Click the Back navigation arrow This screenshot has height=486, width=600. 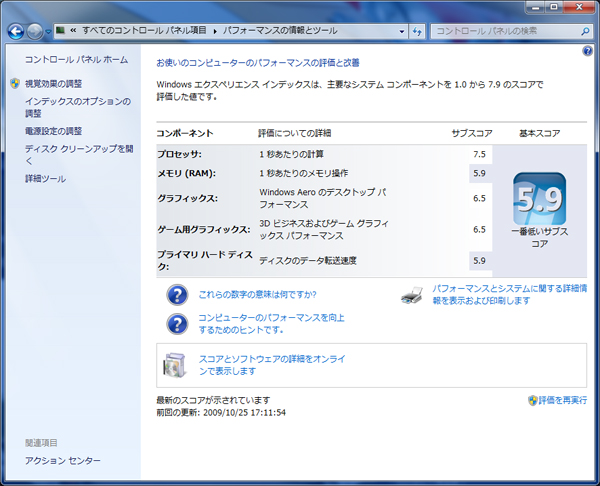click(x=16, y=31)
